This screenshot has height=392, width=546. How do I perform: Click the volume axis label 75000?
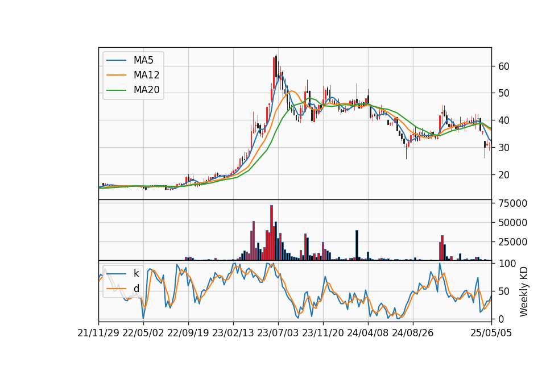(x=512, y=203)
